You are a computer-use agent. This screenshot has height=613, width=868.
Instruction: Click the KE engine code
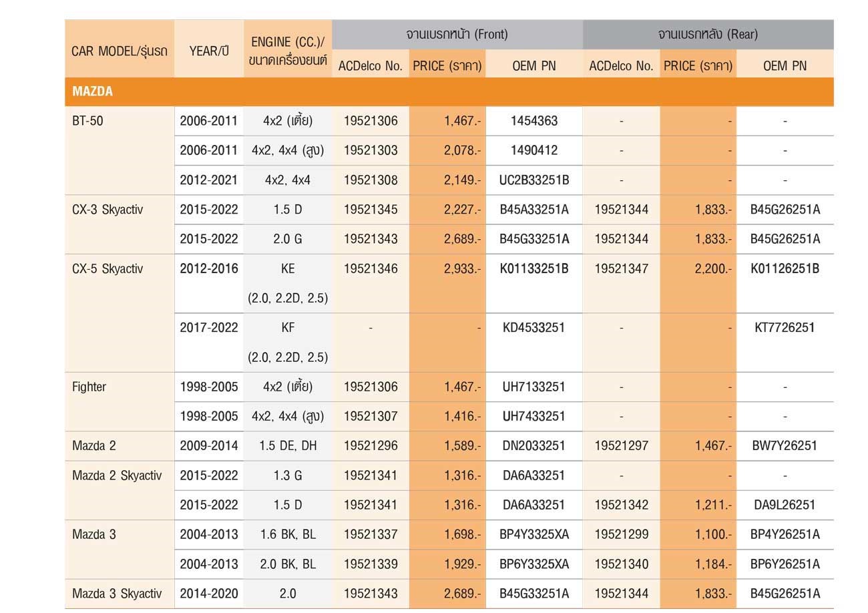click(288, 268)
